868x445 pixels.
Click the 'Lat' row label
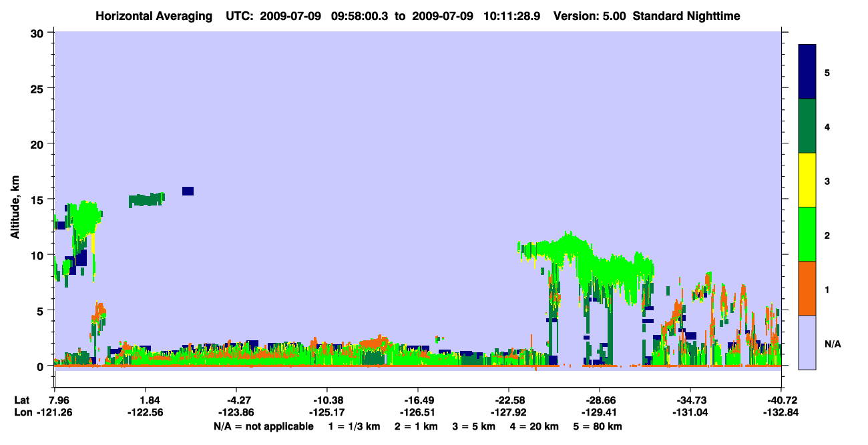pos(22,400)
